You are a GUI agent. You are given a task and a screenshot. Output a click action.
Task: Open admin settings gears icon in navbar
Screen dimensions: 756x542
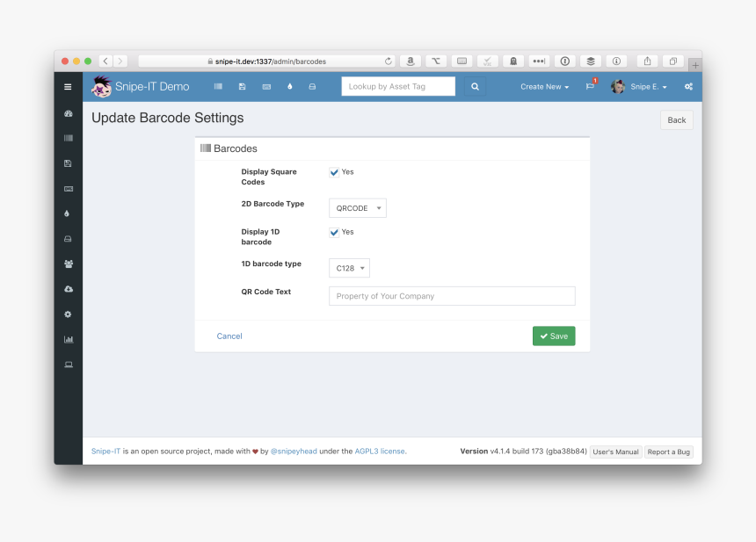[x=688, y=87]
